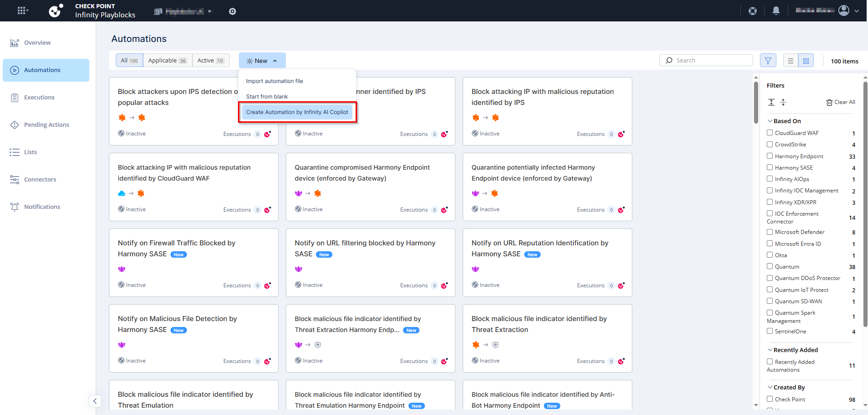868x415 pixels.
Task: Select Import automation file
Action: click(274, 81)
